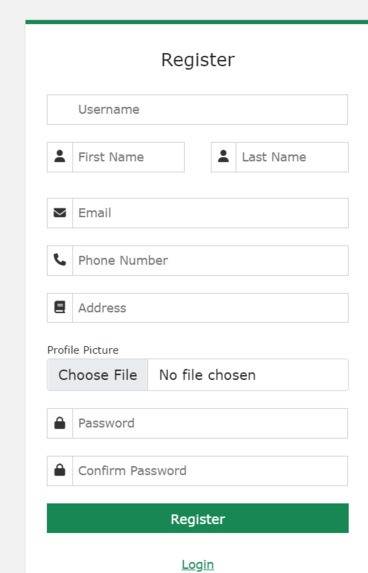Select the Phone Number input field

tap(210, 261)
